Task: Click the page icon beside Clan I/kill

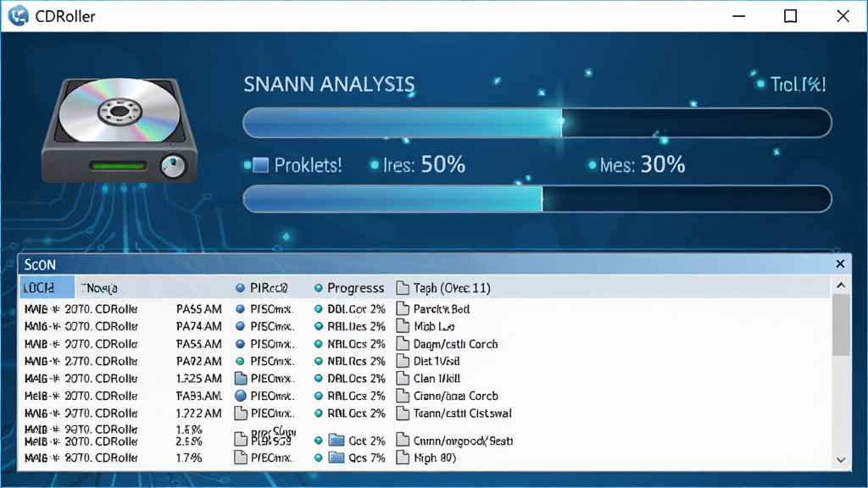Action: point(403,379)
